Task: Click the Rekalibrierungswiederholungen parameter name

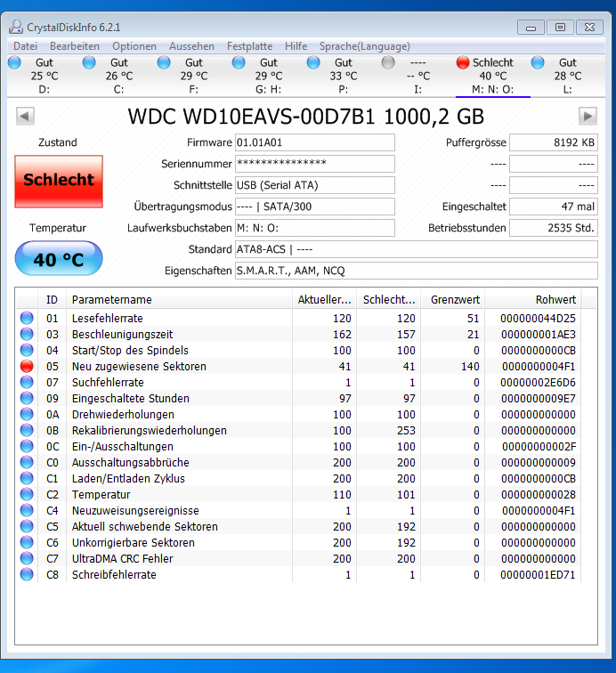Action: pos(149,430)
